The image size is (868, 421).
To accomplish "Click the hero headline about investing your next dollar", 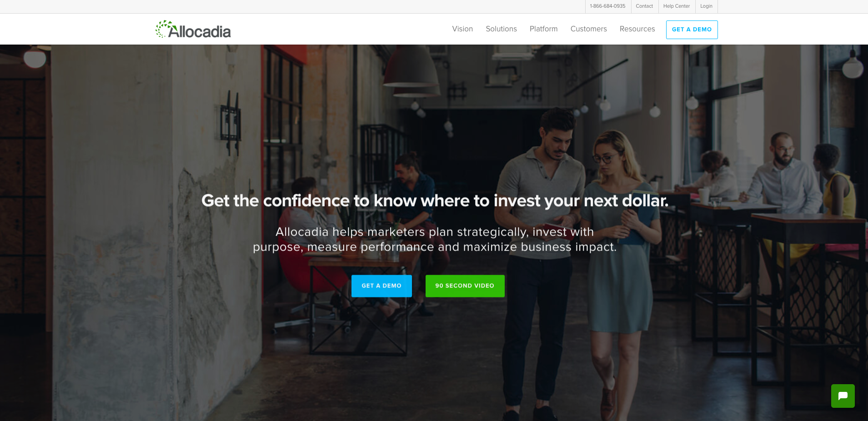I will click(x=435, y=200).
